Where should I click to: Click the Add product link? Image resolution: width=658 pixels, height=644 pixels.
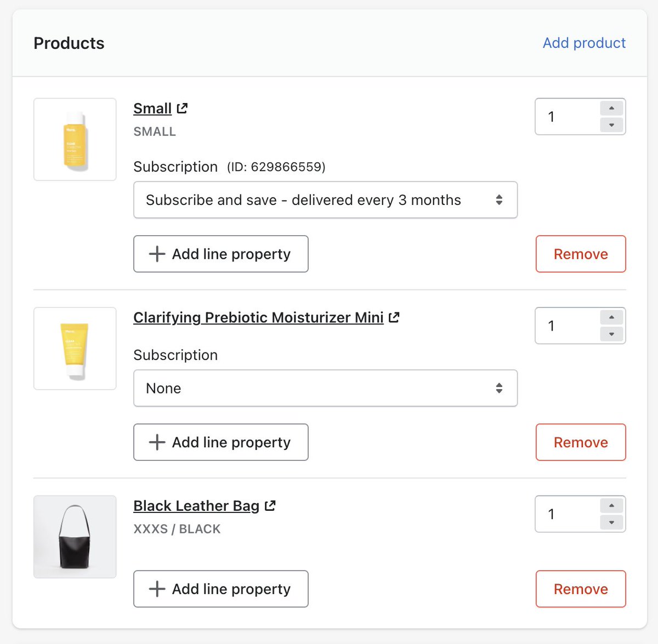(584, 43)
